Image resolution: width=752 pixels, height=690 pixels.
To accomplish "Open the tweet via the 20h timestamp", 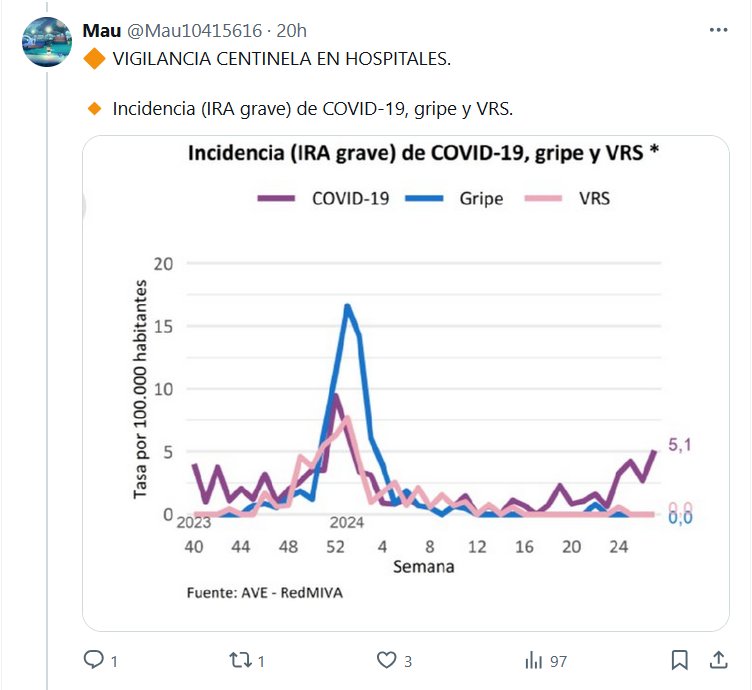I will click(x=292, y=31).
